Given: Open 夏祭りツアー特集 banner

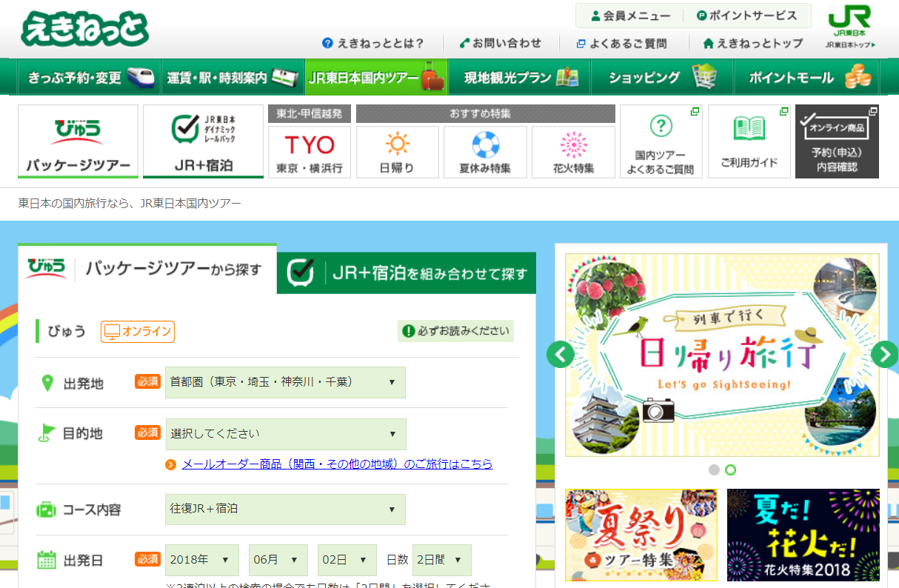Looking at the screenshot, I should click(x=641, y=535).
